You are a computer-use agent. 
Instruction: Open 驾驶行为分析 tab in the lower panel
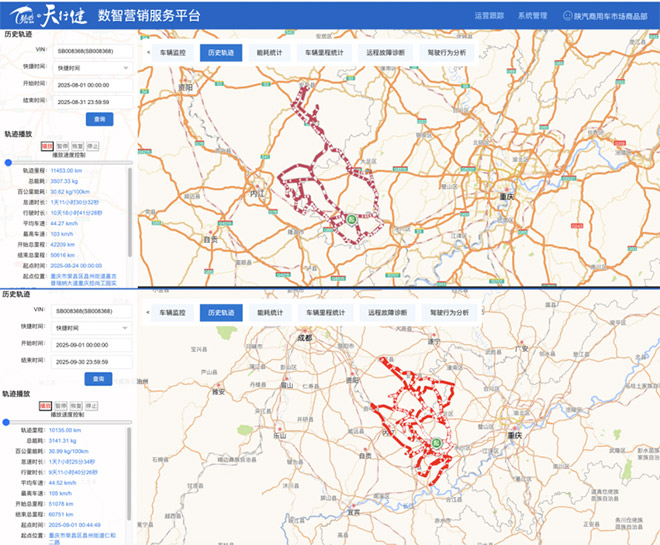pos(449,312)
